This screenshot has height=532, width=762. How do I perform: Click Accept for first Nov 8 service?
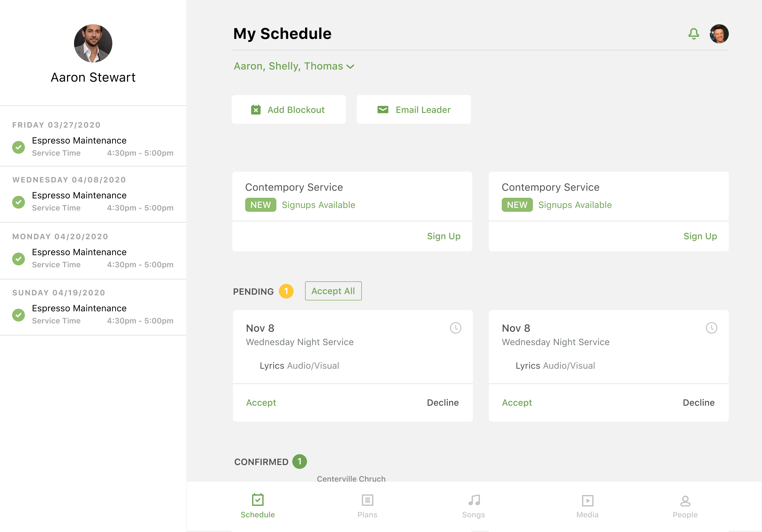[x=261, y=402]
